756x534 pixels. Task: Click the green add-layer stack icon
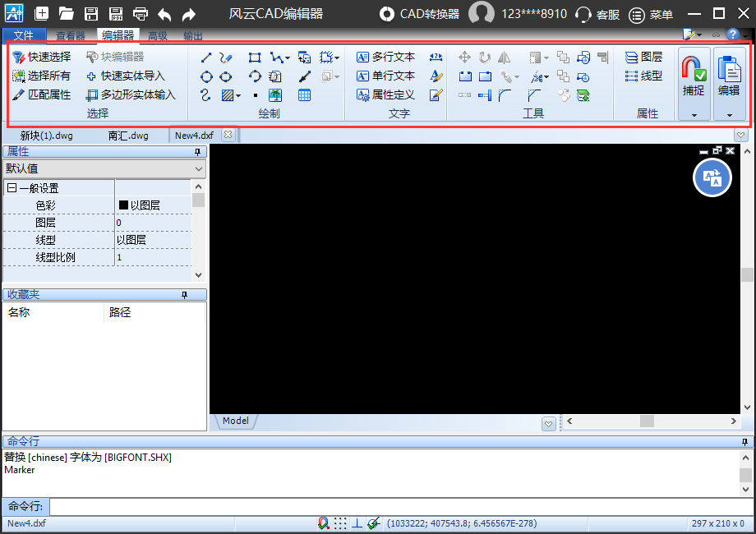tap(583, 95)
